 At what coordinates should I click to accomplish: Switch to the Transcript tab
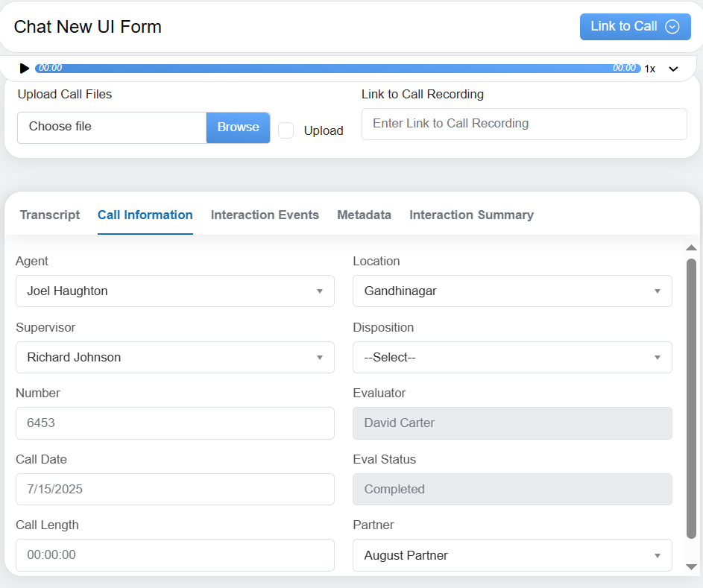pyautogui.click(x=50, y=215)
